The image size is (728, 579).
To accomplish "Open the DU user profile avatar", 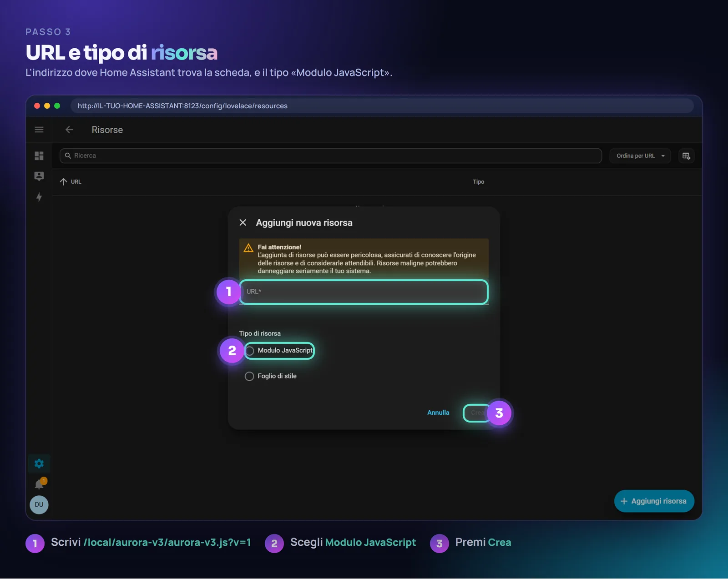I will pos(39,504).
